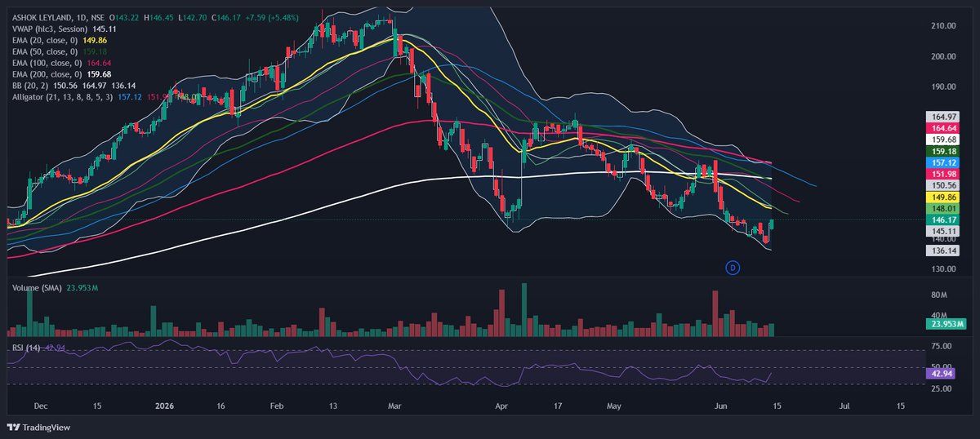This screenshot has height=439, width=980.
Task: Click the 16 date label on the time axis
Action: pyautogui.click(x=221, y=405)
